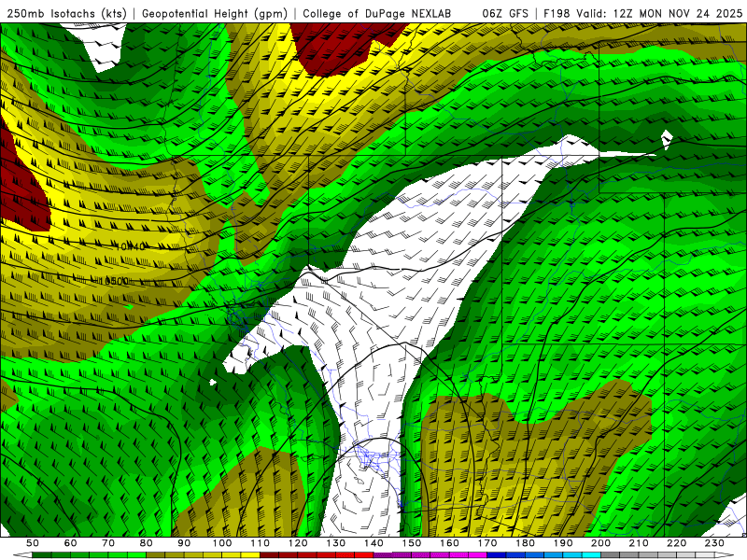This screenshot has width=747, height=560.
Task: Click the 'College of DuPage NEXLAB' label
Action: [x=377, y=13]
